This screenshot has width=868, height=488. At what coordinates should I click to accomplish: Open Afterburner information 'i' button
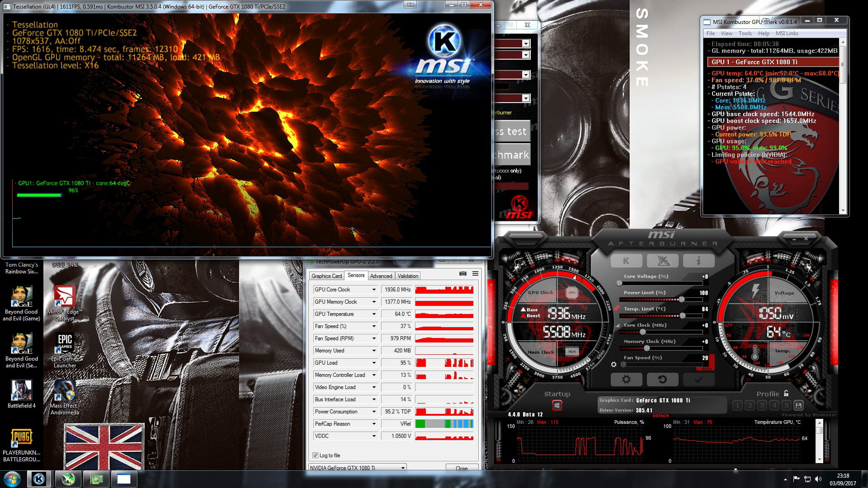click(698, 261)
